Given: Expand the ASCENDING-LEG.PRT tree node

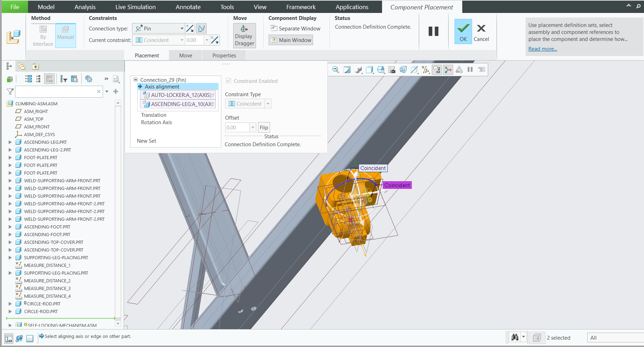Looking at the screenshot, I should [x=9, y=142].
